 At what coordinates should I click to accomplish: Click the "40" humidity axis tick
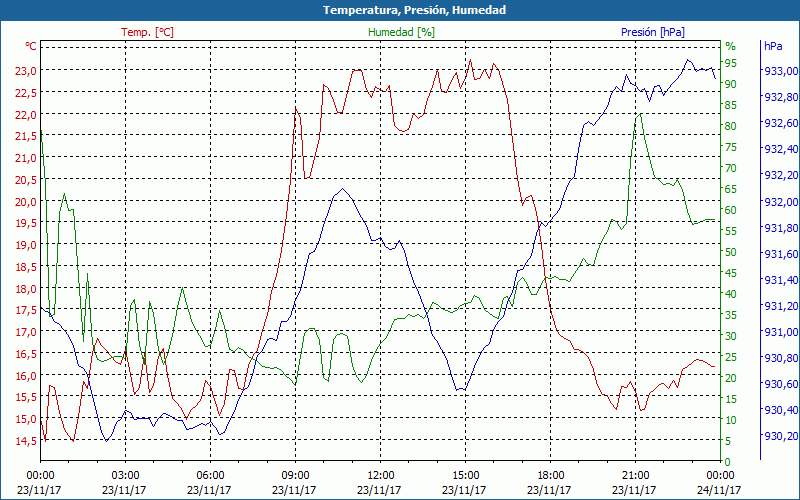tap(731, 294)
